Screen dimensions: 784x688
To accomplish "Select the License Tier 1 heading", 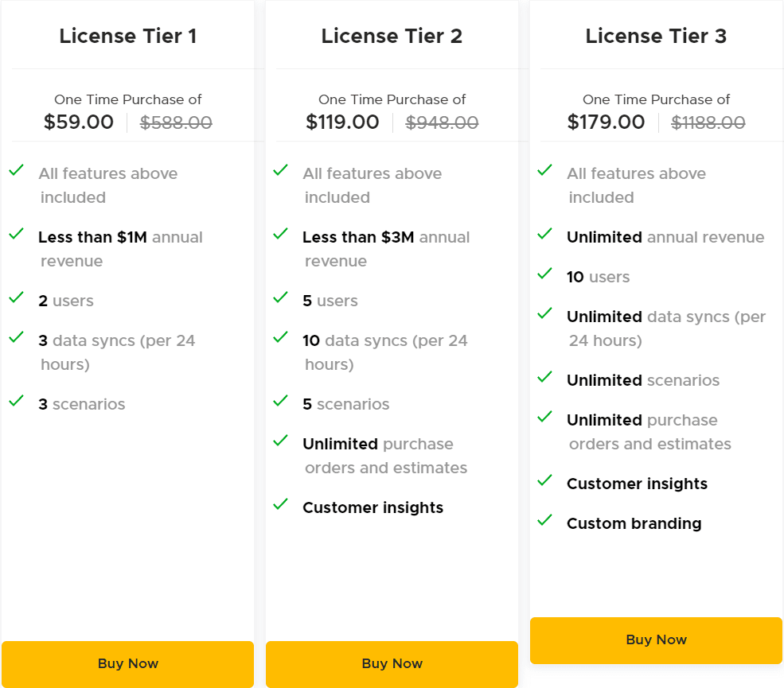I will [x=127, y=36].
